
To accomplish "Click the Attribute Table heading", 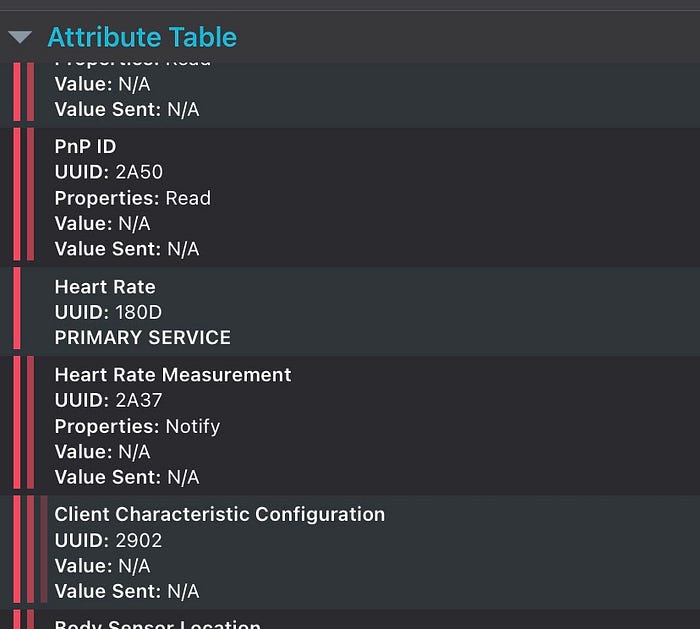I will (x=142, y=37).
